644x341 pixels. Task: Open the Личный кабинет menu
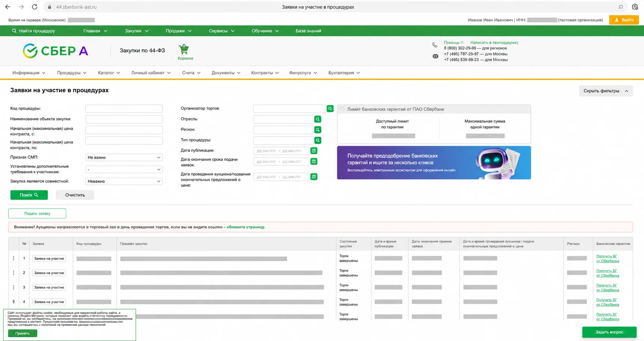[151, 73]
